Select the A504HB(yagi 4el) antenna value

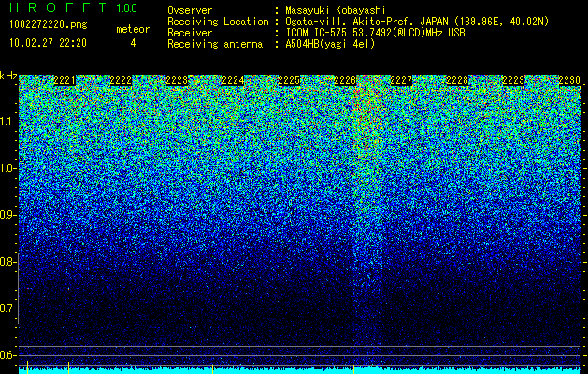point(330,44)
